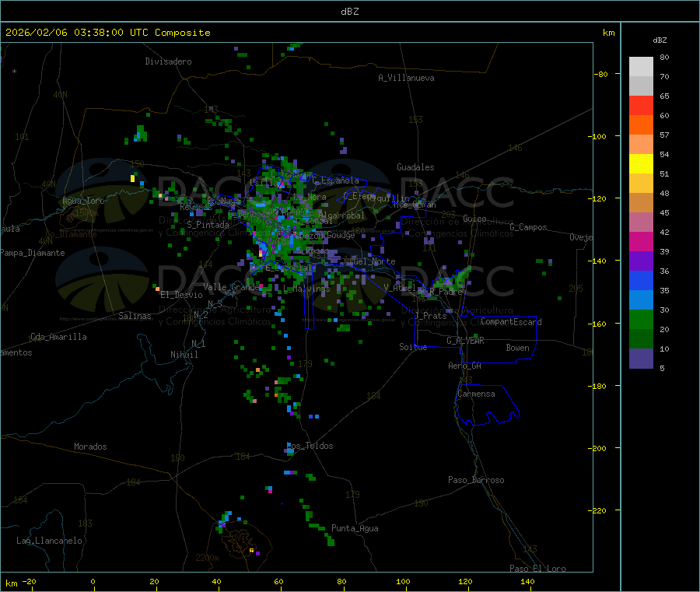The height and width of the screenshot is (592, 700).
Task: Click the A_Villanueva map label
Action: coord(406,78)
